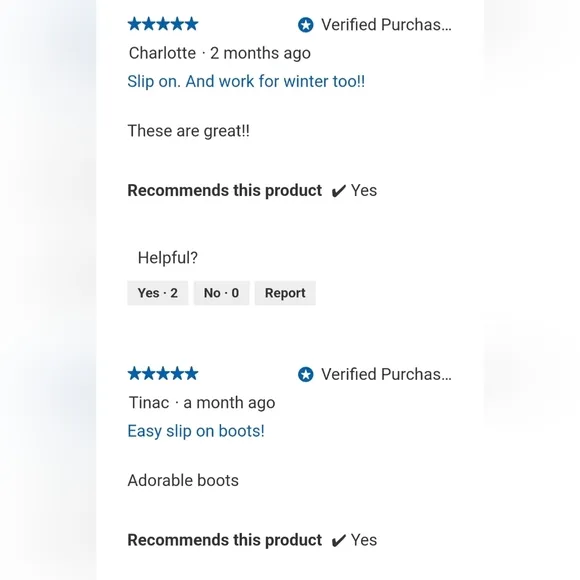Click the 'These are great!!' review text

(x=189, y=131)
